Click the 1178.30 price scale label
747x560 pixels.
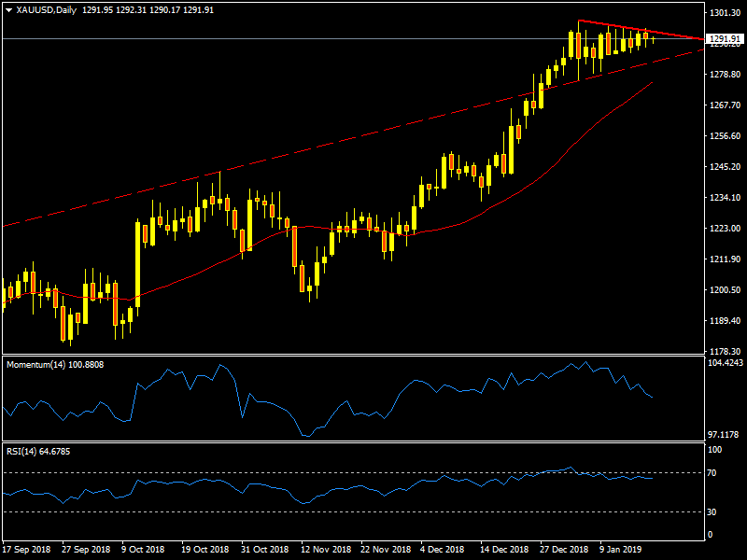[724, 352]
